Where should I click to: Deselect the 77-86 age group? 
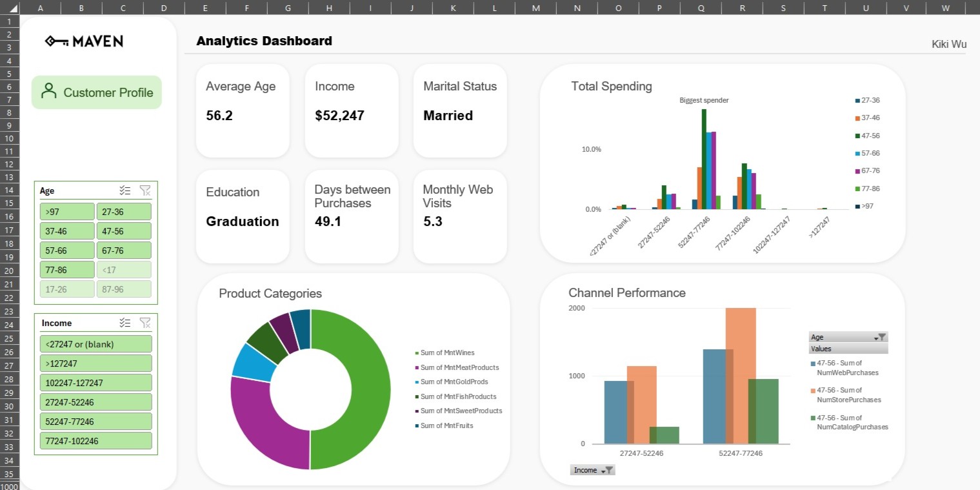[x=67, y=269]
